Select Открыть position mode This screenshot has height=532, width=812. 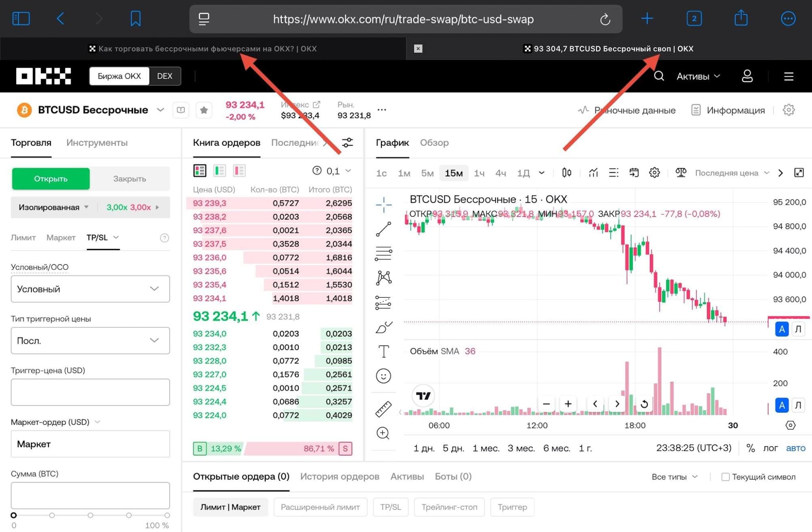tap(51, 179)
